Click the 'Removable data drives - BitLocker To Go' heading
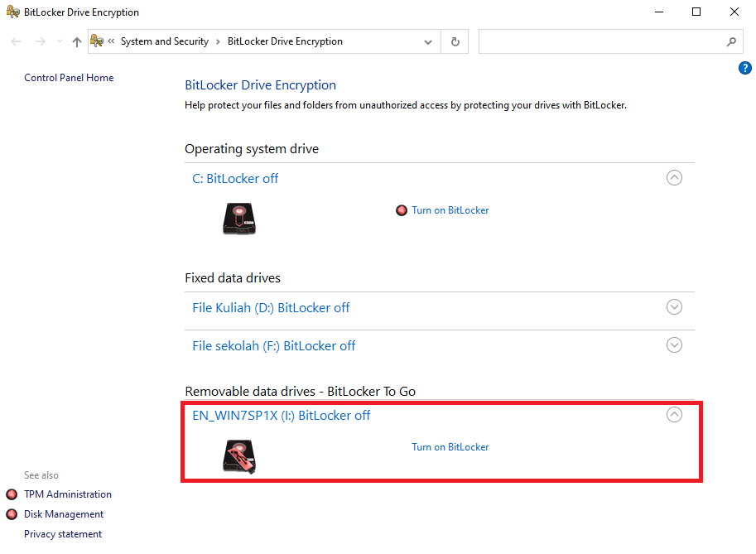756x554 pixels. [300, 391]
